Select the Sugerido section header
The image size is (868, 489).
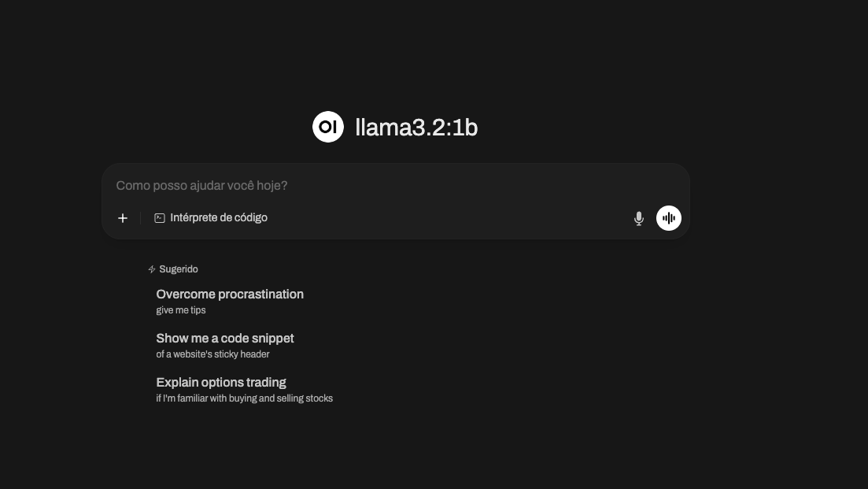click(179, 269)
